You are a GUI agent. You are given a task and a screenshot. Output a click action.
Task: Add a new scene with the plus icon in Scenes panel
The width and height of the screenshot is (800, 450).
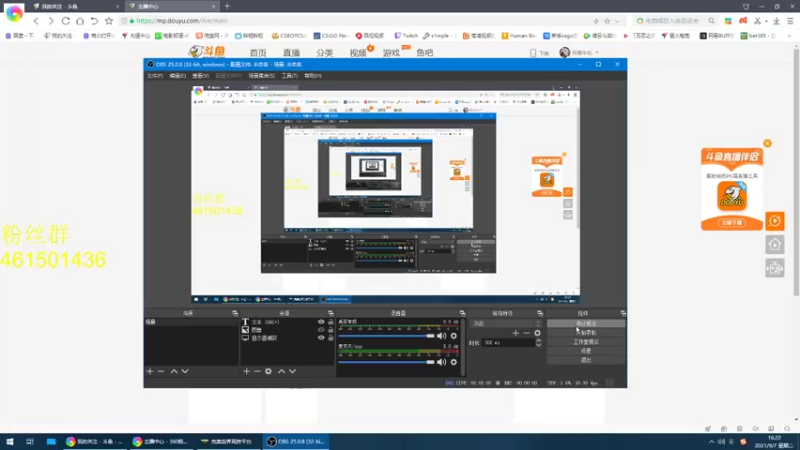[149, 371]
